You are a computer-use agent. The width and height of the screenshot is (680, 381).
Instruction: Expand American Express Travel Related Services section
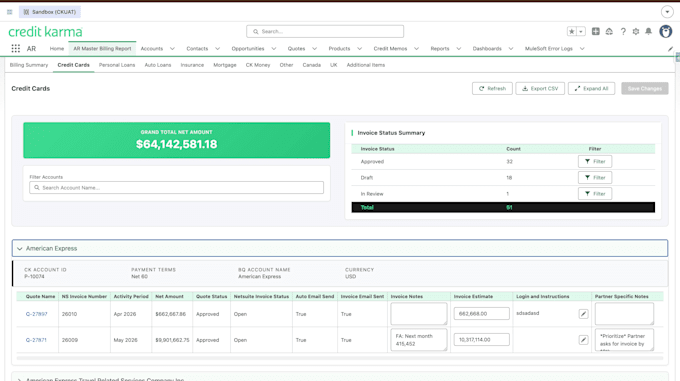point(20,379)
